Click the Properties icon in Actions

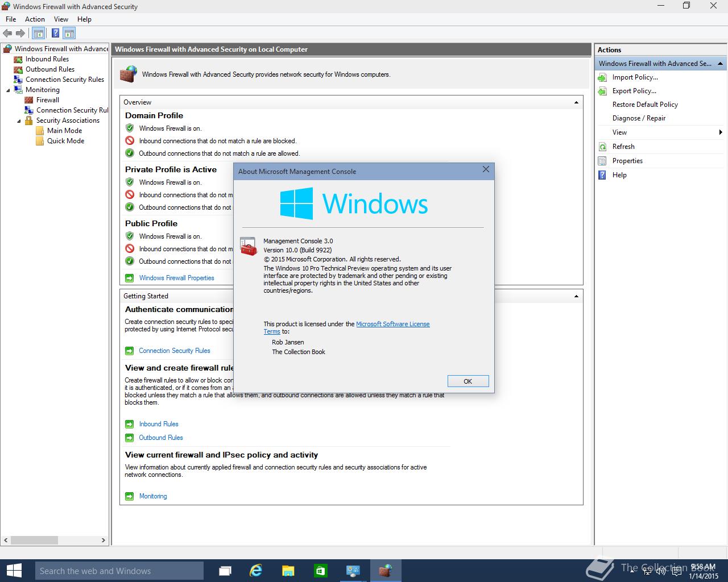coord(602,161)
